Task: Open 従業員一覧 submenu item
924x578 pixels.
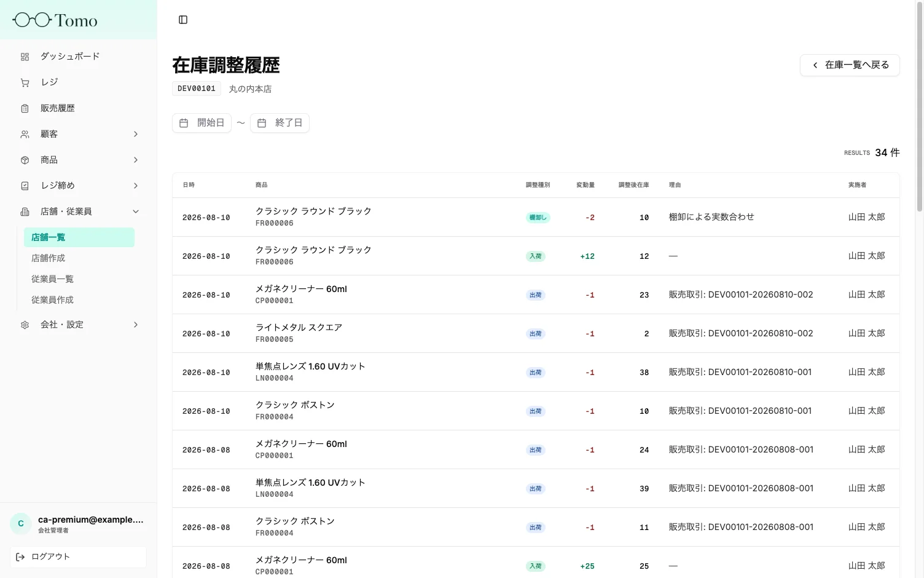Action: click(79, 279)
